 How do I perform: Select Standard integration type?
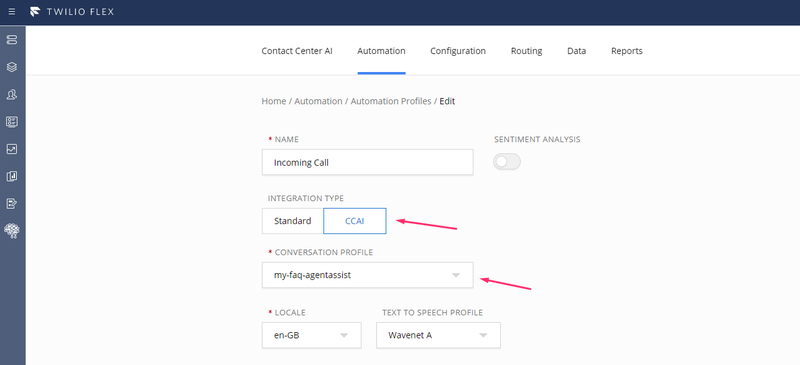(x=292, y=221)
